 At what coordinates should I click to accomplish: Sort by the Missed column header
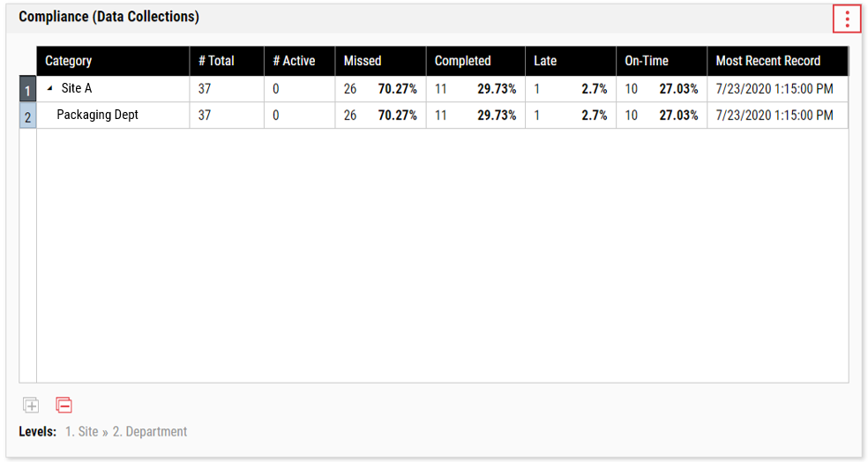pos(381,61)
